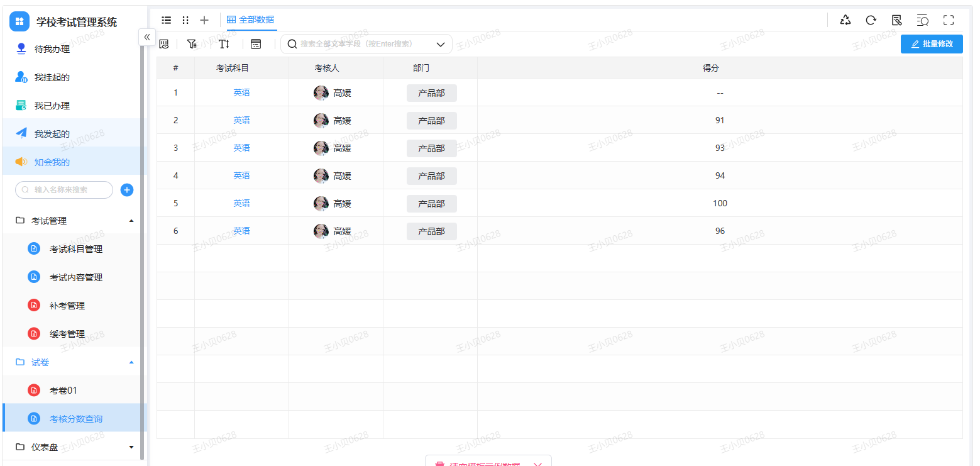Click the recycle bin icon in top toolbar
This screenshot has height=466, width=980.
845,20
